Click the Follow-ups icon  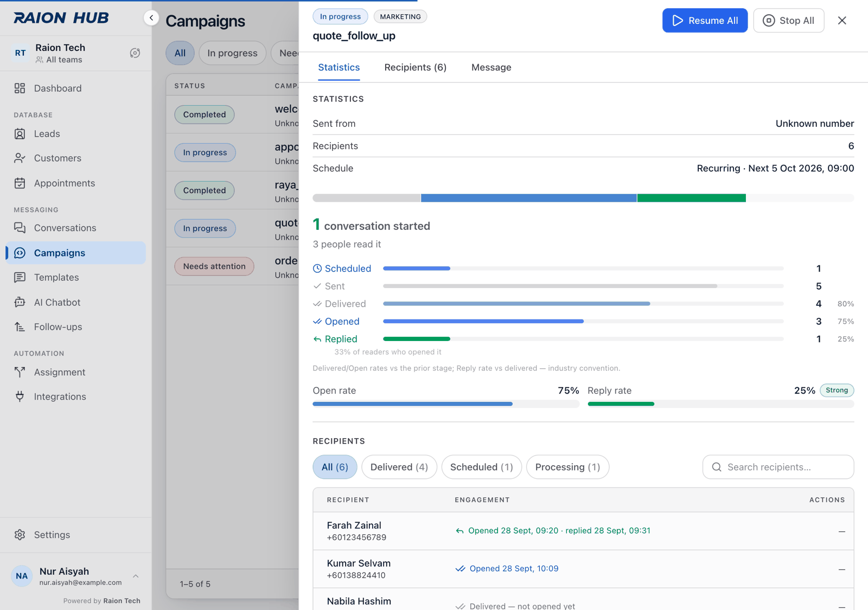(20, 327)
